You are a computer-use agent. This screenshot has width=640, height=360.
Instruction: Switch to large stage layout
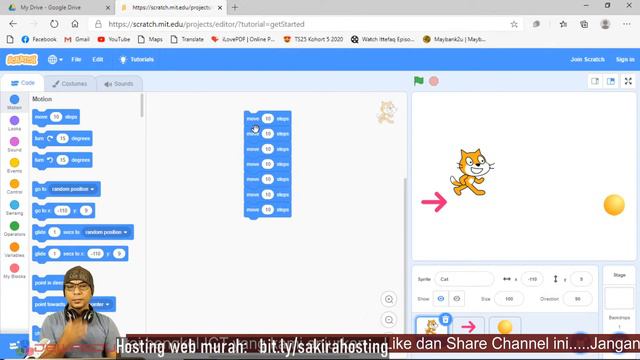(x=611, y=81)
